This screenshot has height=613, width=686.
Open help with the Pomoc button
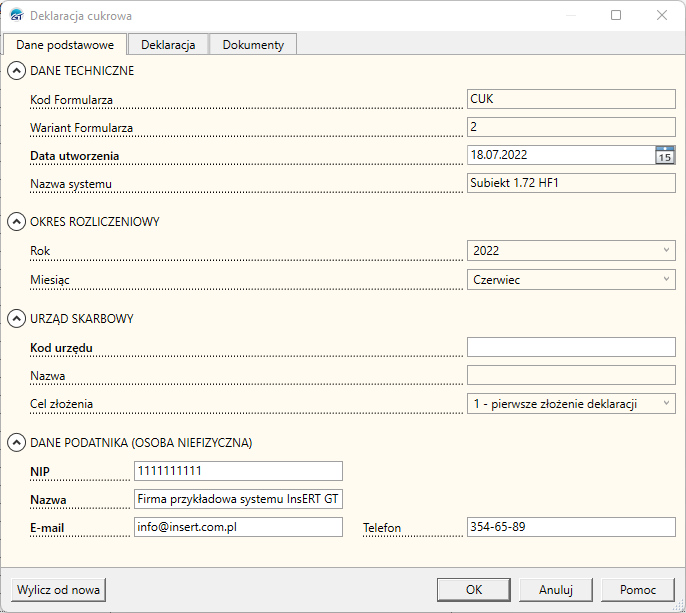[x=638, y=590]
